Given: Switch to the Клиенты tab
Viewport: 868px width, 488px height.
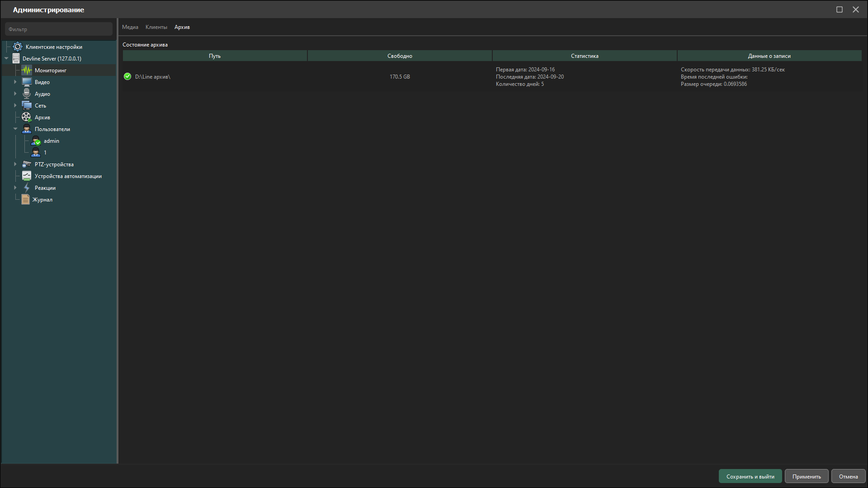Looking at the screenshot, I should (x=156, y=27).
